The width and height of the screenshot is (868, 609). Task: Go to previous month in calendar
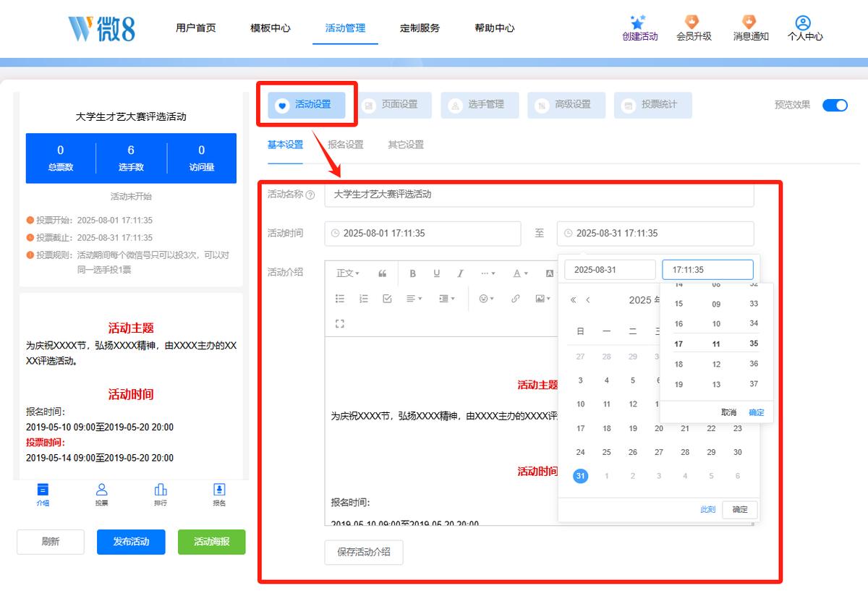(588, 300)
